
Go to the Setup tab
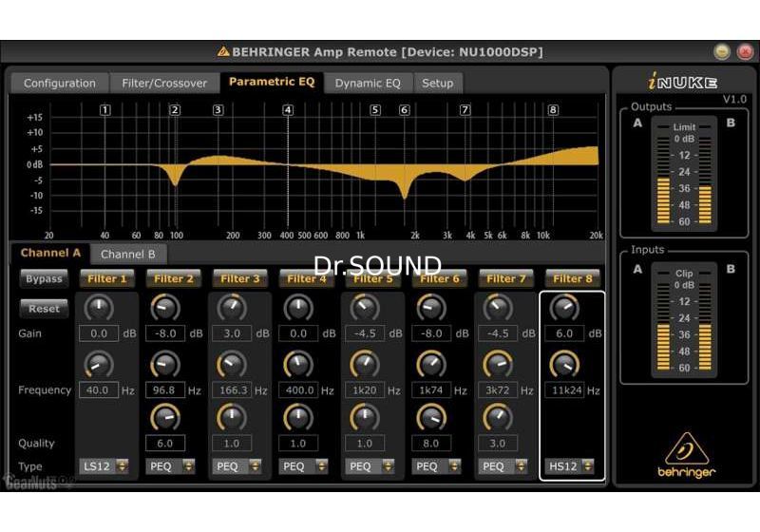437,84
